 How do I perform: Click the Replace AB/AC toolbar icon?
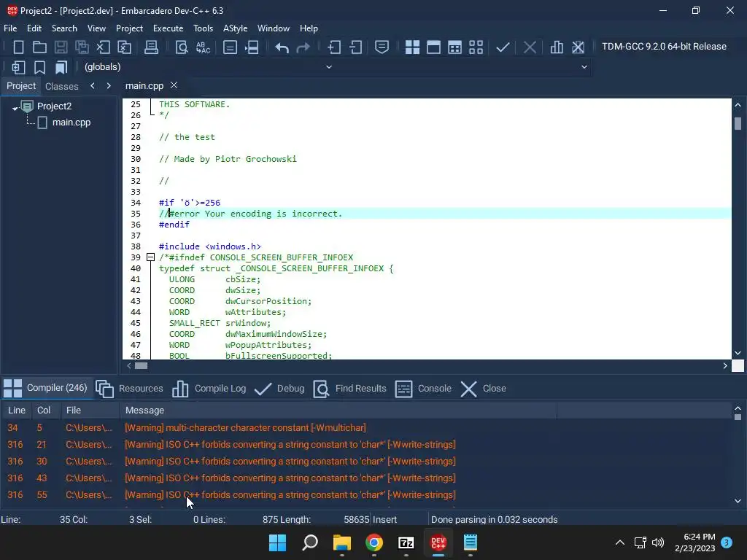pos(204,47)
